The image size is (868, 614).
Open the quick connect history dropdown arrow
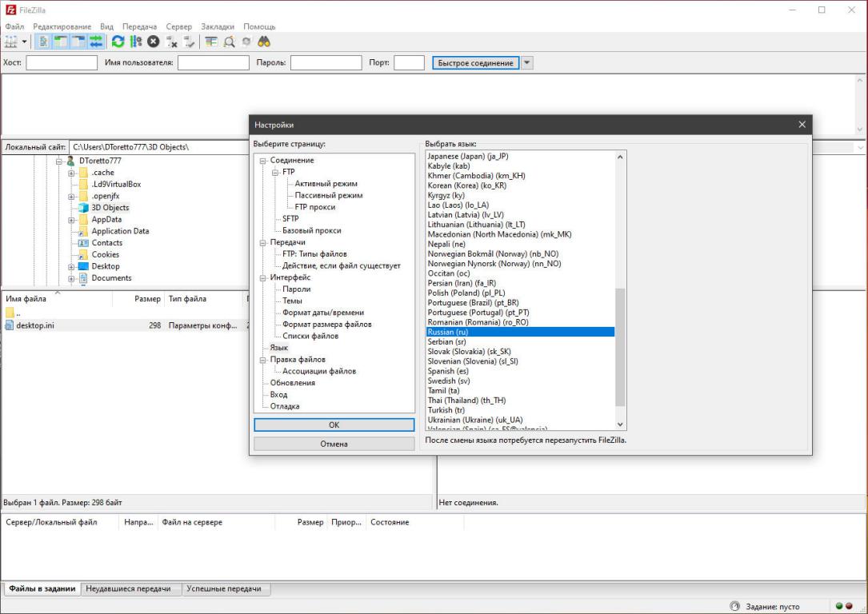526,63
